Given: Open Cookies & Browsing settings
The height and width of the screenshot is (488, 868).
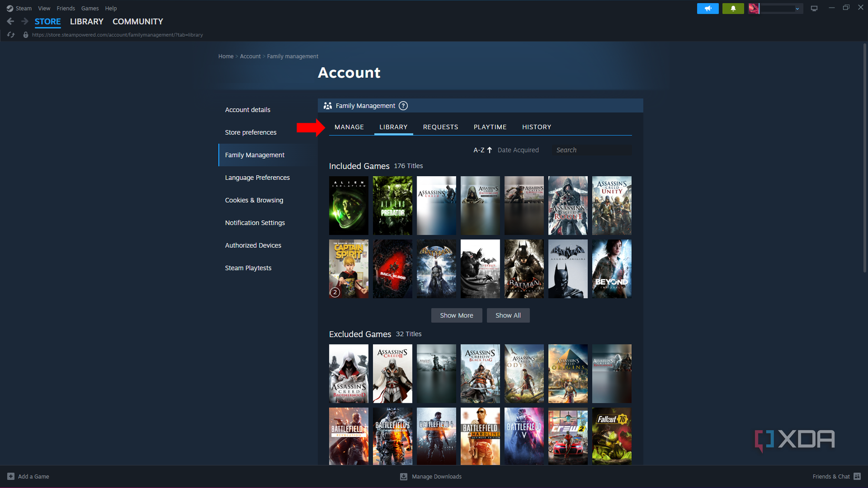Looking at the screenshot, I should pyautogui.click(x=254, y=200).
